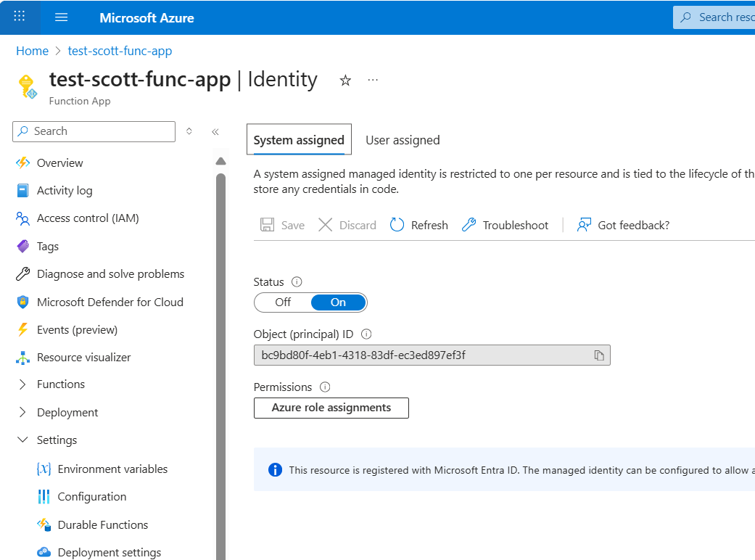Switch to the User assigned tab
The image size is (755, 560).
pyautogui.click(x=403, y=140)
